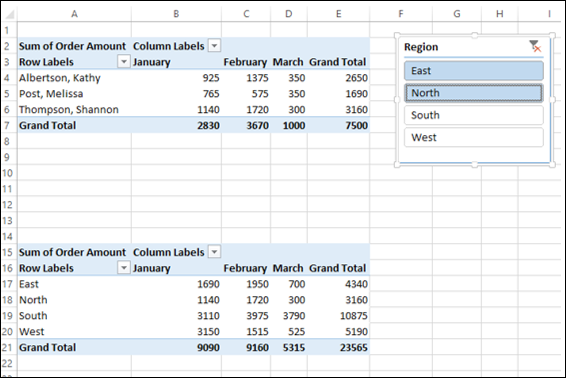Click the Region slicer title
Screen dimensions: 566x378
coord(421,47)
